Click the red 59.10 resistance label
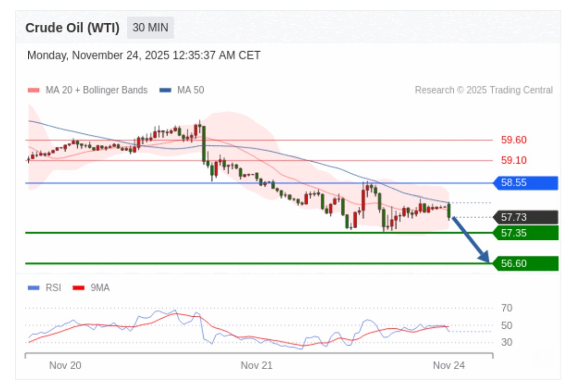 pos(513,161)
